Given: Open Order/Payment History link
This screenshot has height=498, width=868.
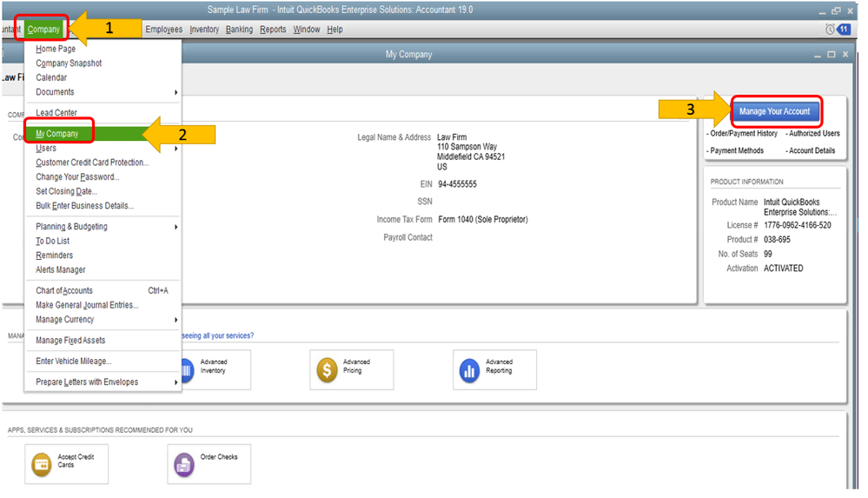Looking at the screenshot, I should click(x=742, y=134).
